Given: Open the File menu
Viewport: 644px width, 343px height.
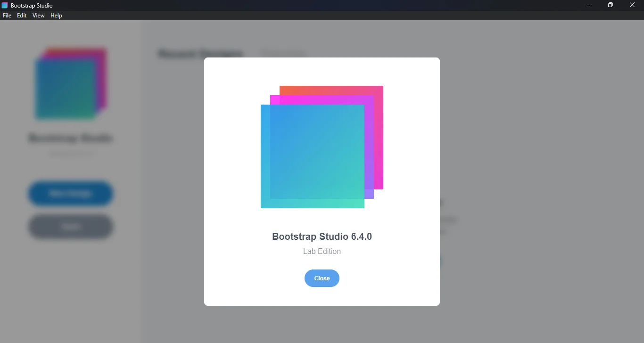Looking at the screenshot, I should (7, 16).
